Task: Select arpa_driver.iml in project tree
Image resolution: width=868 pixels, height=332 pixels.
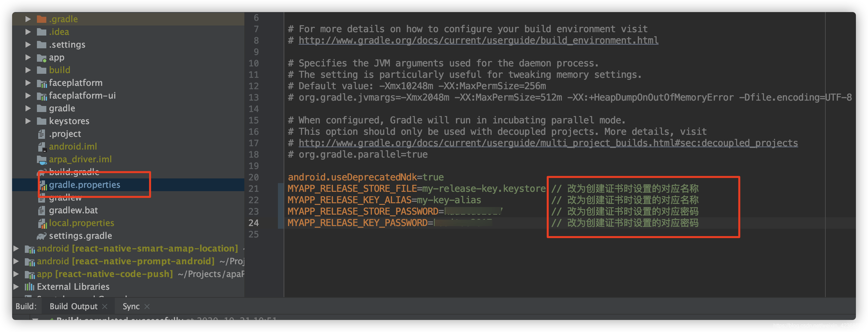Action: click(80, 160)
